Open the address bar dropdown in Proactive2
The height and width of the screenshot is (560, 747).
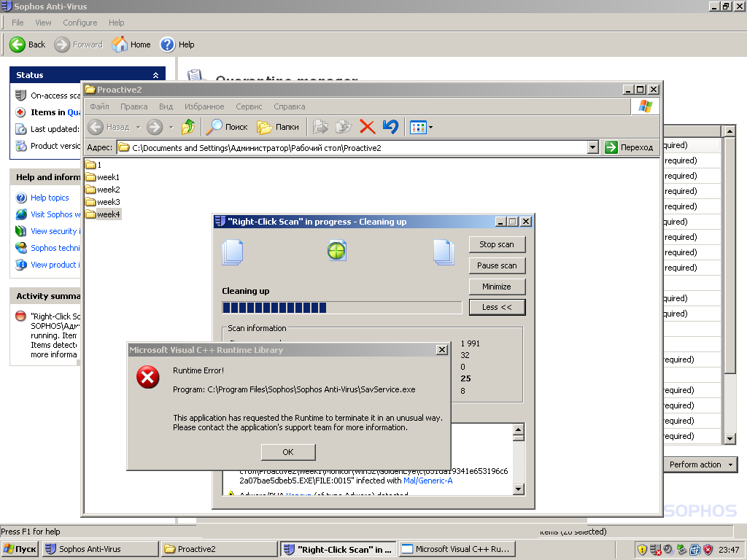(592, 147)
